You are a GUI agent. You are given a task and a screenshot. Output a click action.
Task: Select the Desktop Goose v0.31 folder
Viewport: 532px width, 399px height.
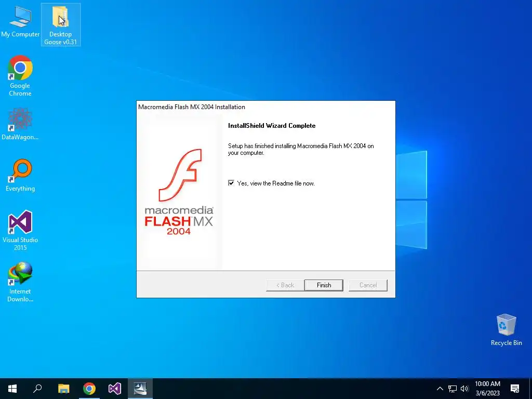pyautogui.click(x=60, y=24)
